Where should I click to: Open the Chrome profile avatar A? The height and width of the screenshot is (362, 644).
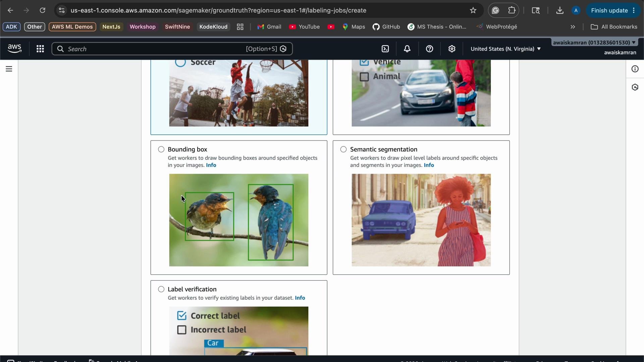(576, 10)
